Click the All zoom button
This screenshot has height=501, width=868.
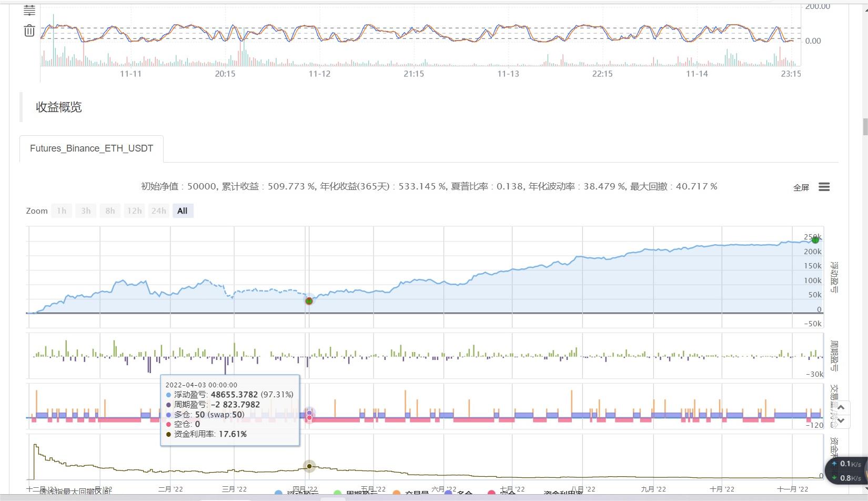click(183, 211)
